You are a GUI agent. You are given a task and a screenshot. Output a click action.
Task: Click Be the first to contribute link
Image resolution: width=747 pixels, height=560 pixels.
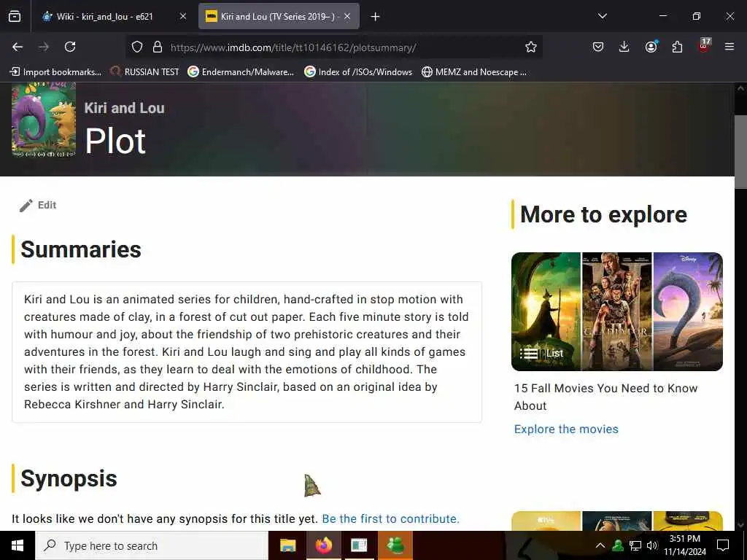coord(391,518)
